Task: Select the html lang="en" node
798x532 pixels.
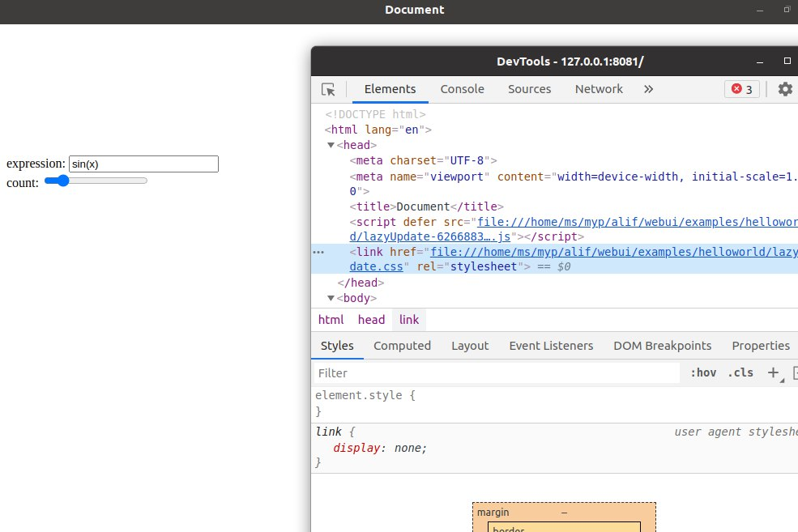Action: [378, 130]
